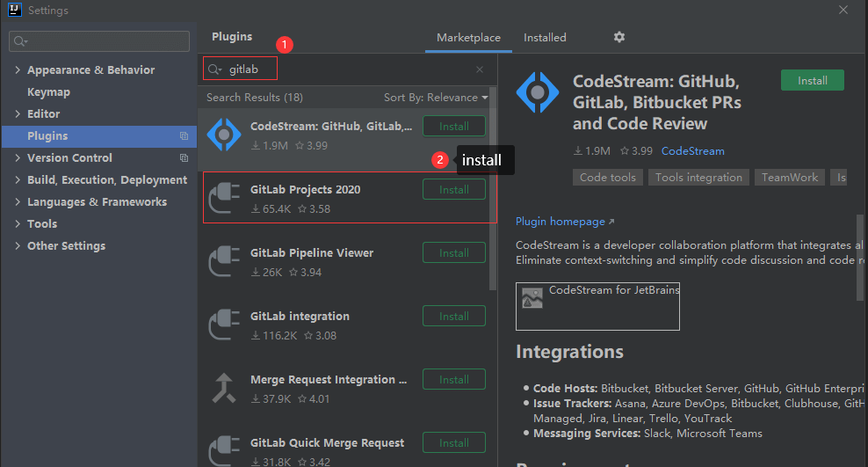Open the plugins gear settings menu

click(x=618, y=37)
